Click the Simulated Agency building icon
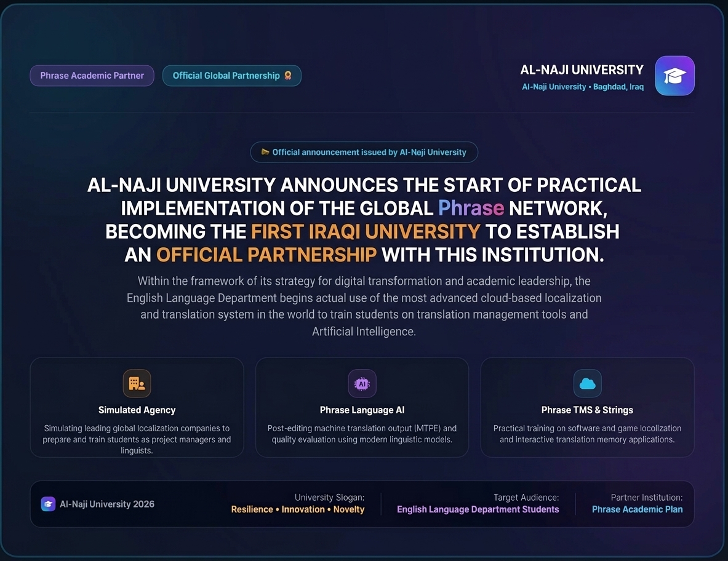 point(137,383)
